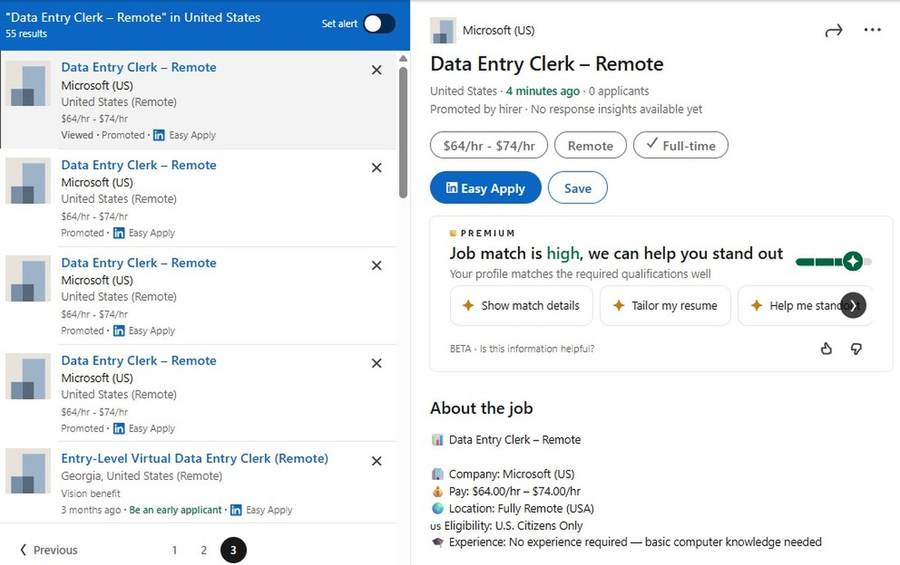Advance the premium suggestions carousel arrow
Screen dimensions: 900x565
(853, 305)
